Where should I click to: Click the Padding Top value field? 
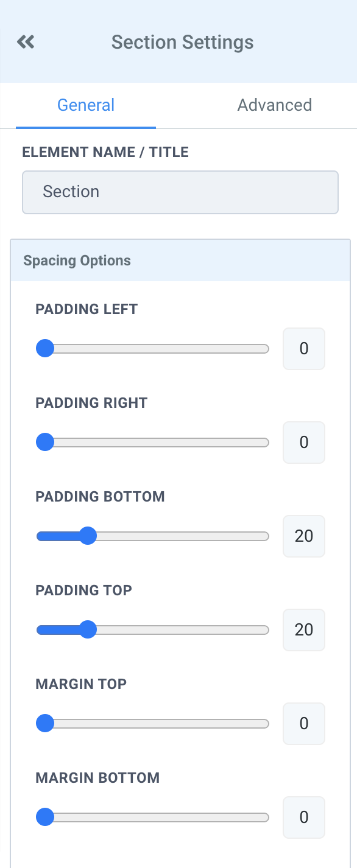(x=303, y=629)
